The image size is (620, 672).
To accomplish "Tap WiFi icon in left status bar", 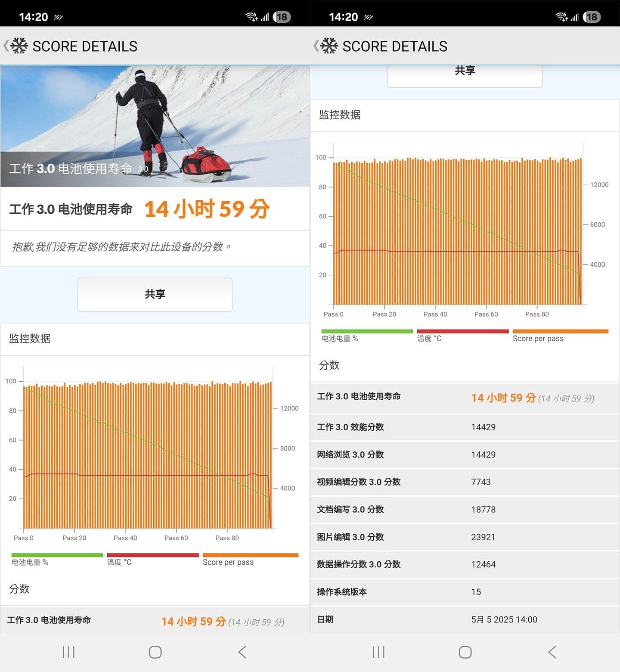I will pos(251,17).
